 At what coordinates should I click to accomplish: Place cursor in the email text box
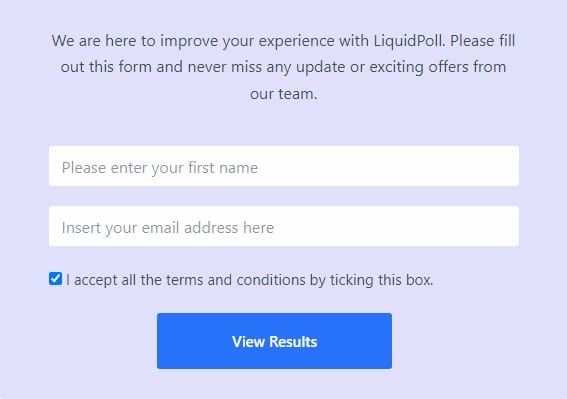coord(284,226)
